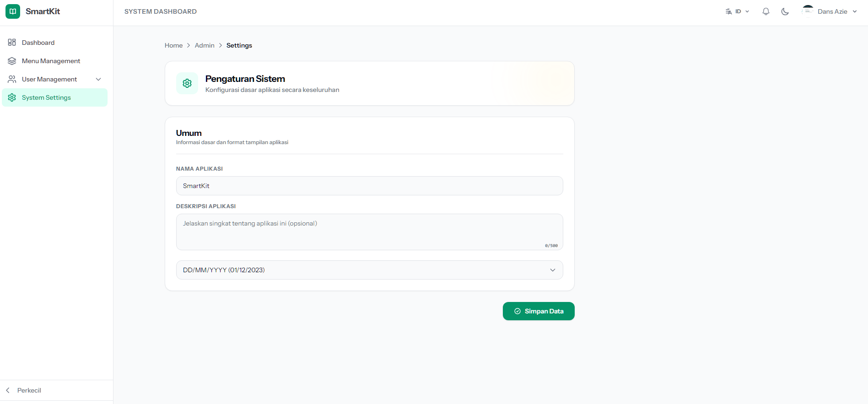Toggle dark mode with the moon icon

pyautogui.click(x=785, y=11)
